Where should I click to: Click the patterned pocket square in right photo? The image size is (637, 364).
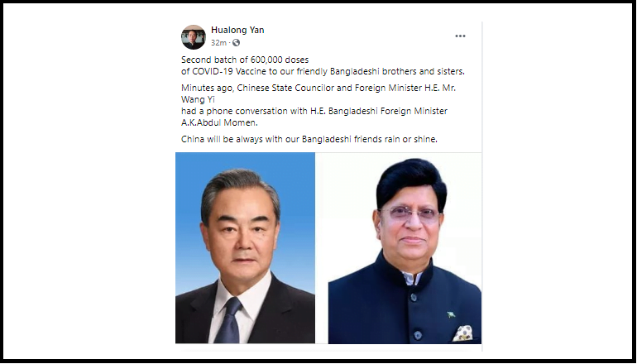[462, 333]
